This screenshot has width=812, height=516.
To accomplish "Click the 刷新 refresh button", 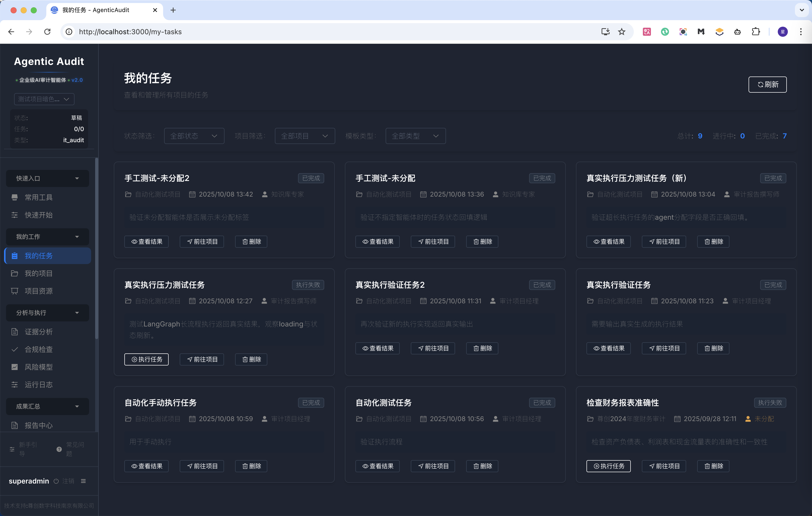I will click(x=767, y=84).
